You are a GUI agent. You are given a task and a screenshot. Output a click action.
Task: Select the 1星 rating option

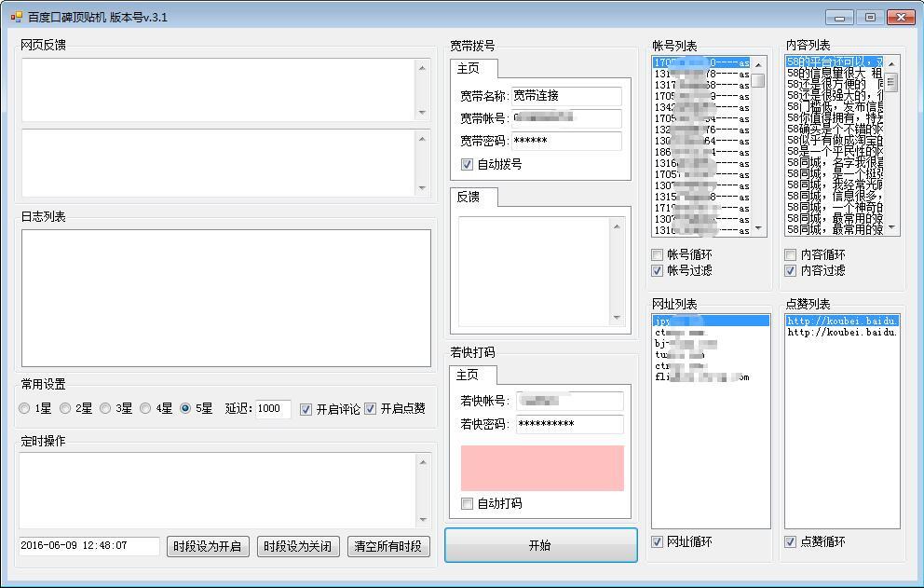pos(23,407)
